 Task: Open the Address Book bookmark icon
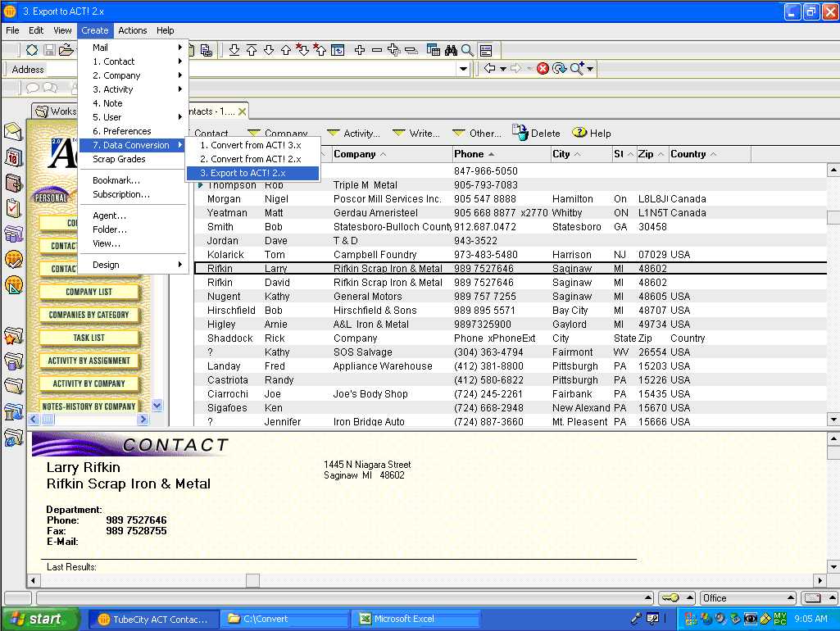click(x=13, y=183)
